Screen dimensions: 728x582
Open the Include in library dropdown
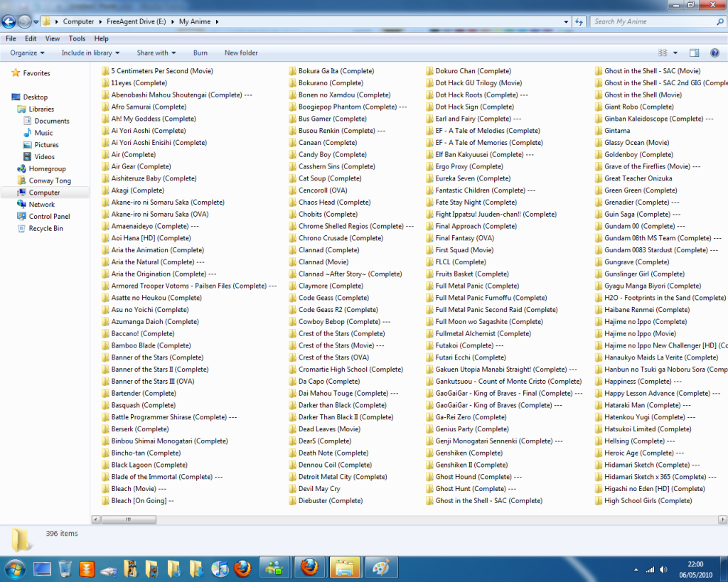[x=90, y=53]
